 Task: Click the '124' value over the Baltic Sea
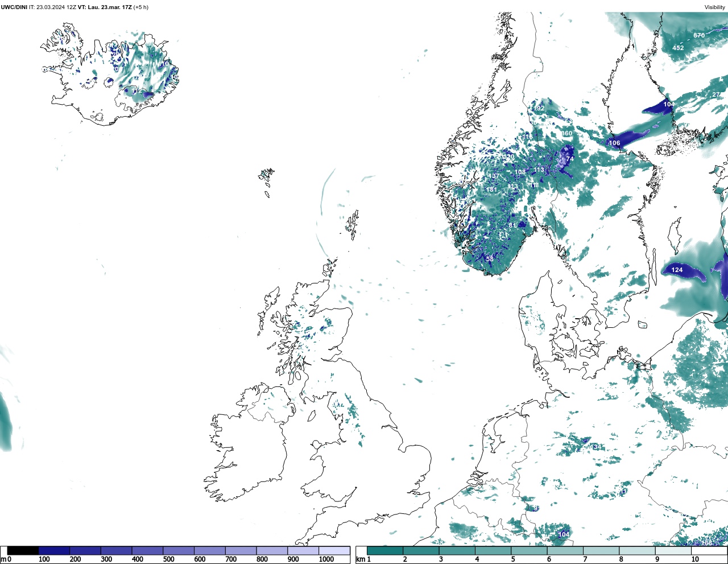[x=677, y=270]
